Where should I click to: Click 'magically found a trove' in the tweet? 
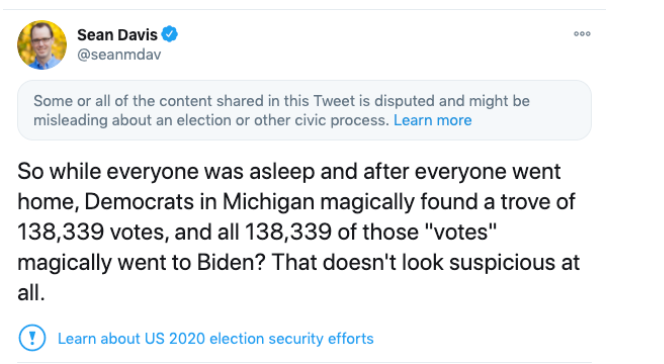tap(436, 202)
